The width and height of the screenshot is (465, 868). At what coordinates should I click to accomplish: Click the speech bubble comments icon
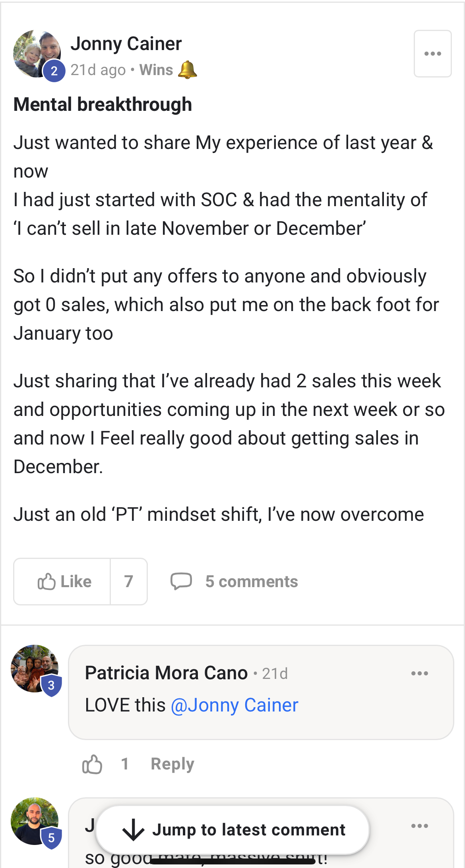[x=181, y=582]
